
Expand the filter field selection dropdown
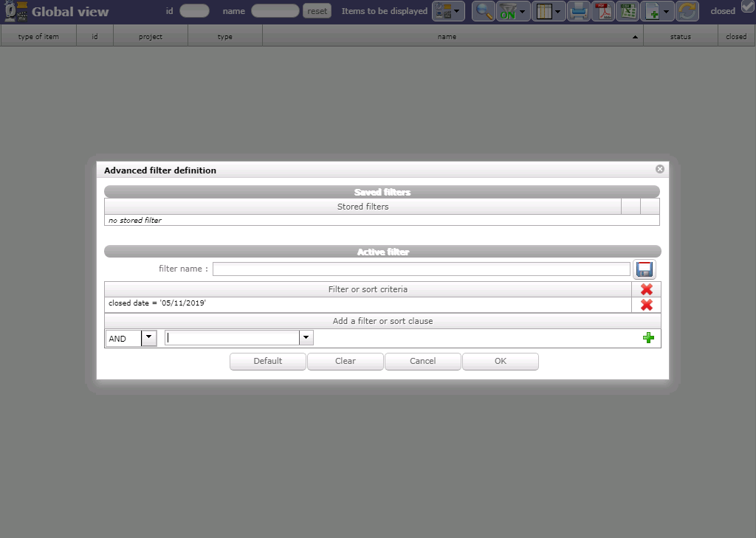(306, 338)
